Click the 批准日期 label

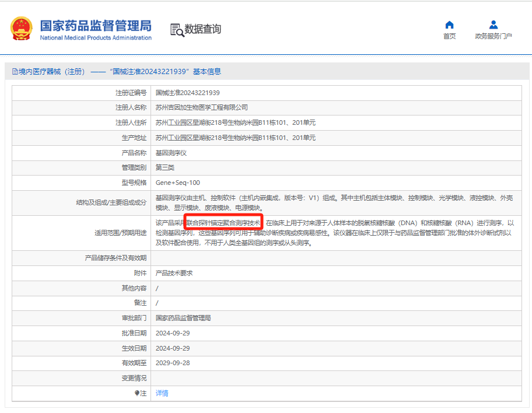coord(134,333)
